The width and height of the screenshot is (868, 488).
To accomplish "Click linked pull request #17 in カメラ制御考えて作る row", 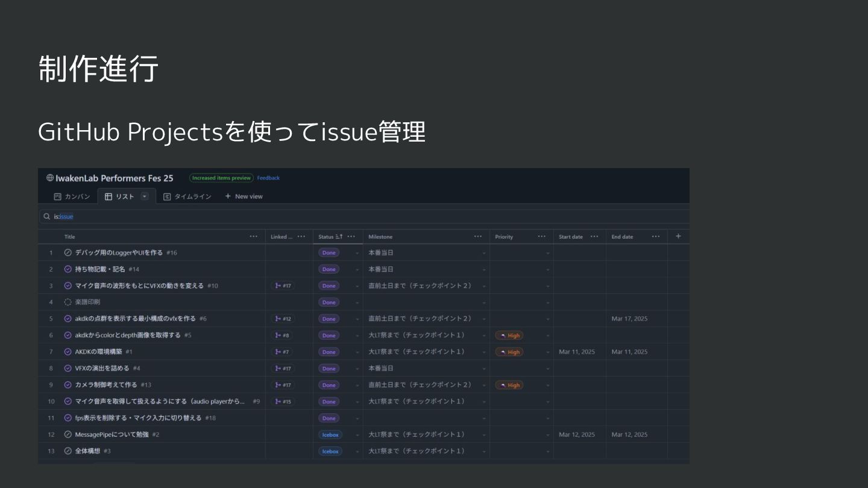I will [x=283, y=385].
